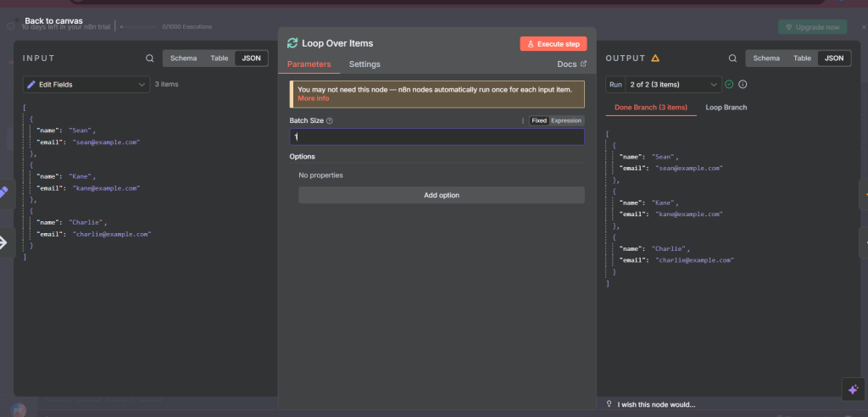Click the Execute step button
This screenshot has height=417, width=868.
(553, 43)
